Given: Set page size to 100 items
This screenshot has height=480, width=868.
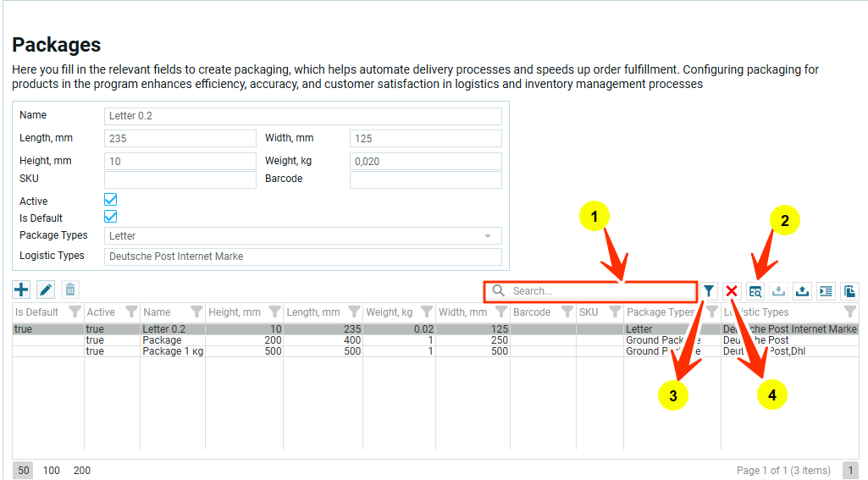Looking at the screenshot, I should pyautogui.click(x=52, y=471).
